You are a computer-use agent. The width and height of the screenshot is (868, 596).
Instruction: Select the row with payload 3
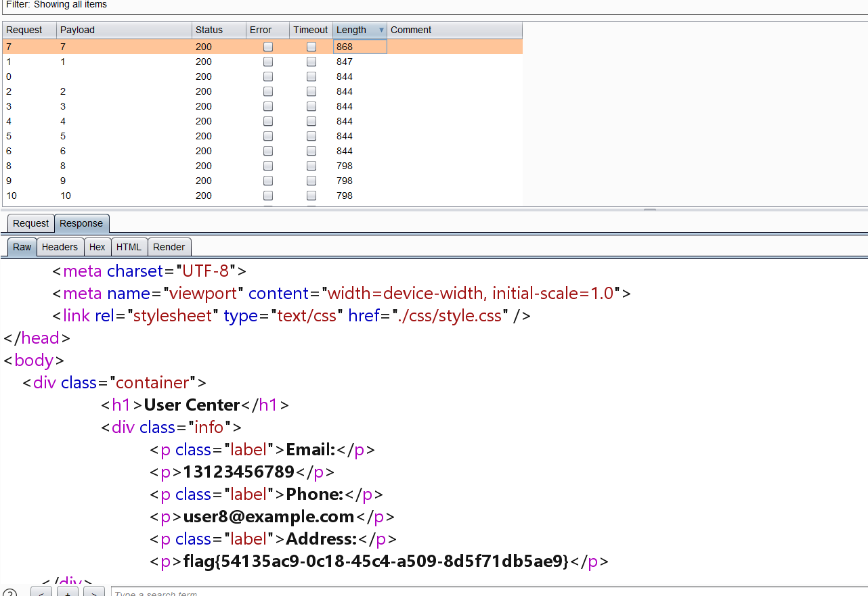click(x=263, y=106)
